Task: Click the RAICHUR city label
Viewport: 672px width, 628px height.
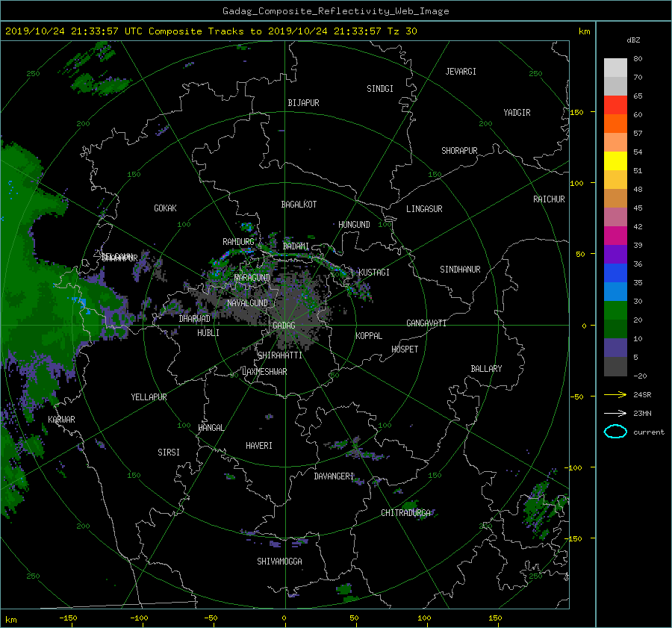Action: point(549,199)
